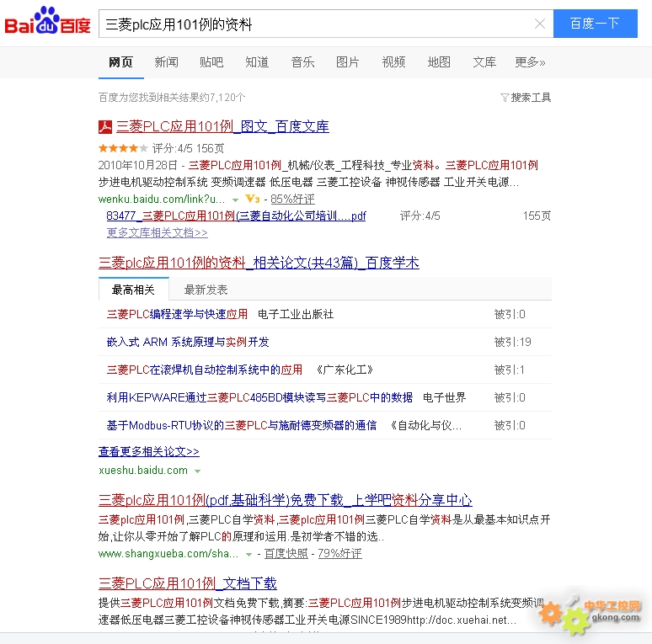Open 三菱PLC应用101例_文档下载 result
652x644 pixels.
tap(188, 583)
